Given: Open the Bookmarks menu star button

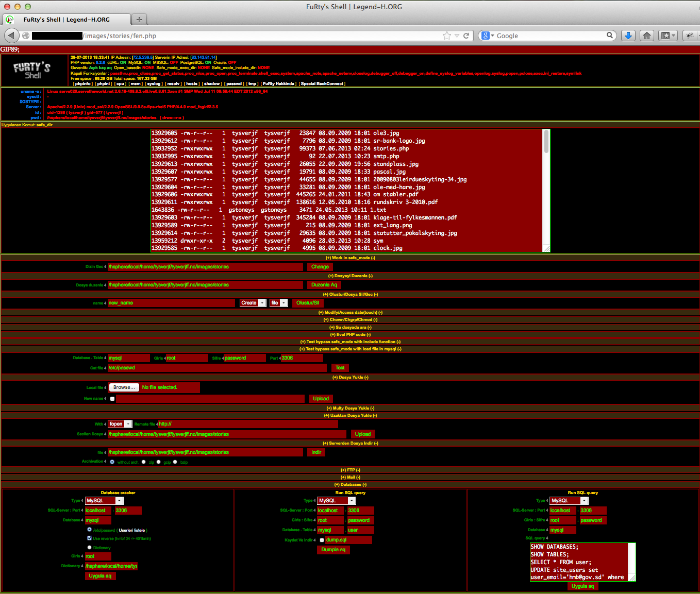Looking at the screenshot, I should pyautogui.click(x=668, y=36).
